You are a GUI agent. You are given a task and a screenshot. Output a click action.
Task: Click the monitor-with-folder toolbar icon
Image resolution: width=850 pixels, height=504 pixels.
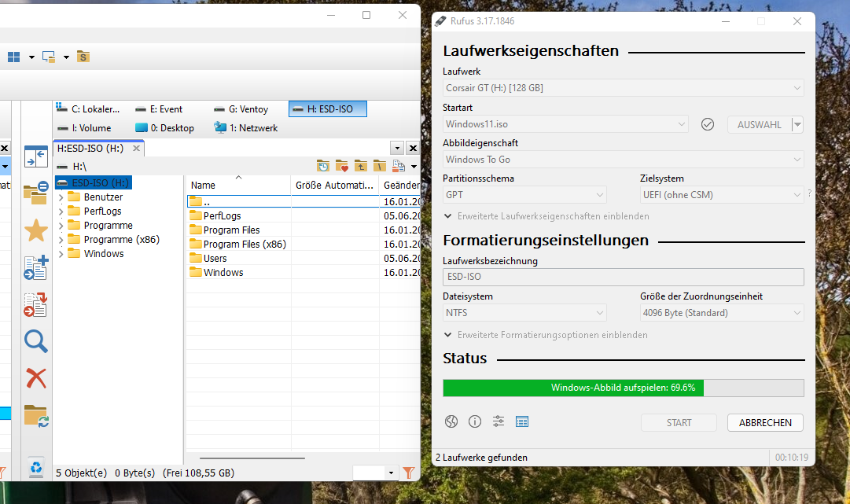pos(49,57)
